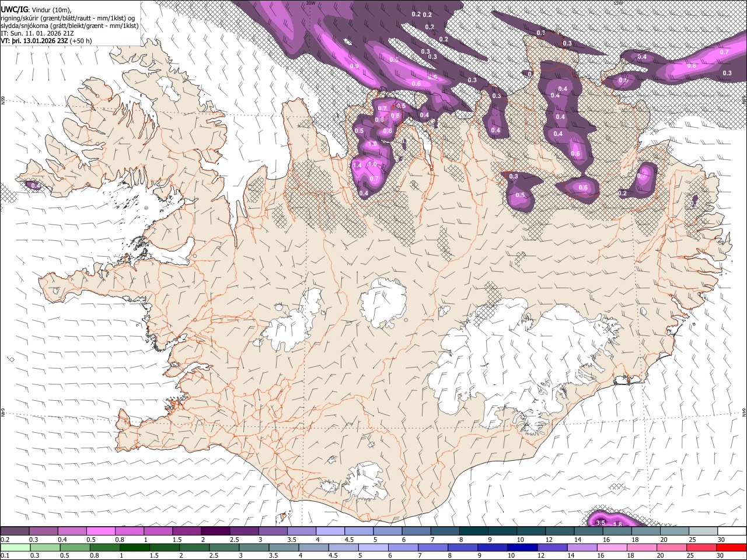The image size is (747, 560).
Task: Click the '(+50 h)' forecast offset text
Action: (x=81, y=41)
